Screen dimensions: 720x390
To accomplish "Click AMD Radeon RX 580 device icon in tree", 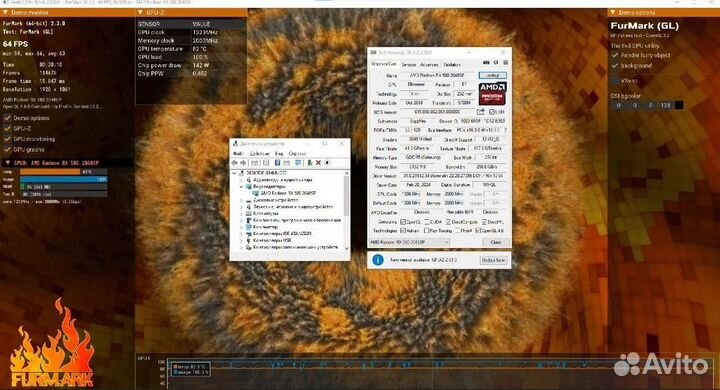I will (x=255, y=193).
